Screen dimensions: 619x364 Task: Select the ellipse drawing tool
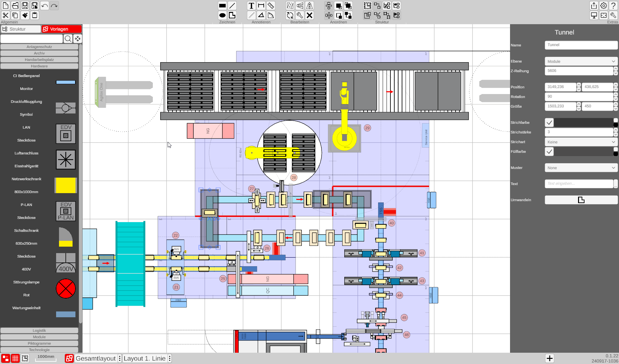[x=222, y=15]
